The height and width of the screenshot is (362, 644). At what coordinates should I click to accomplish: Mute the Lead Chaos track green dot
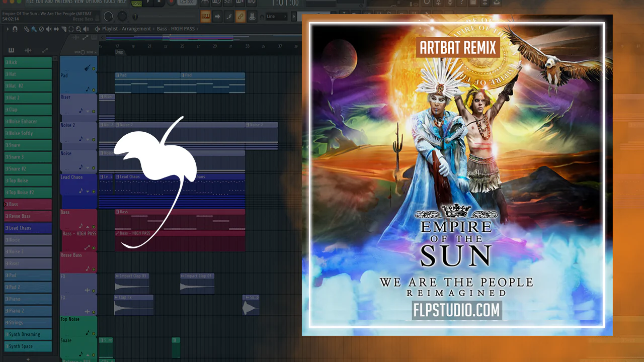pos(94,192)
